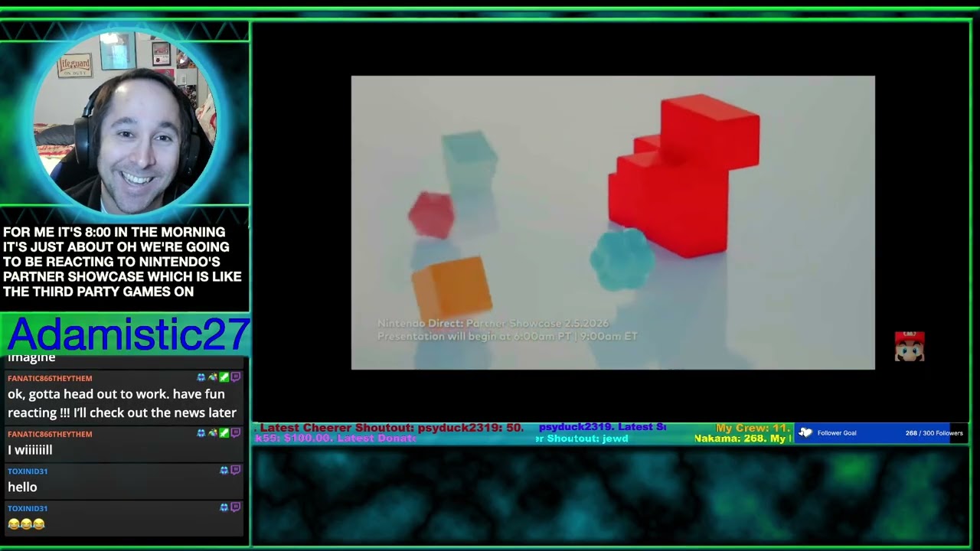Click the "Nakama: 268." ticker text
Viewport: 980px width, 551px height.
point(730,439)
